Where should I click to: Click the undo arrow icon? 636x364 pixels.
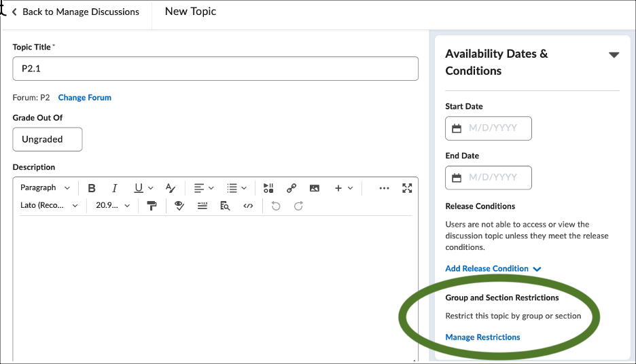tap(276, 206)
